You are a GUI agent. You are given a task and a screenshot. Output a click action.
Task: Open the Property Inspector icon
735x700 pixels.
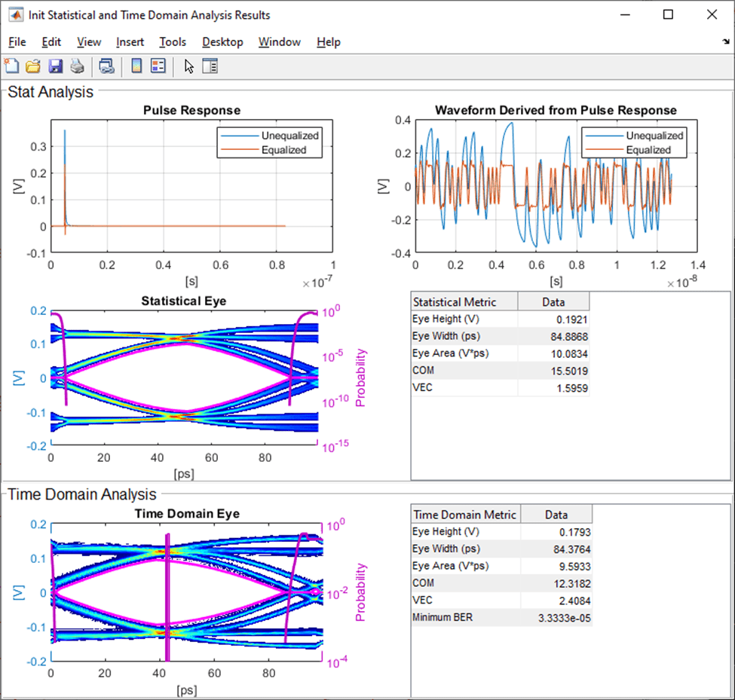210,67
